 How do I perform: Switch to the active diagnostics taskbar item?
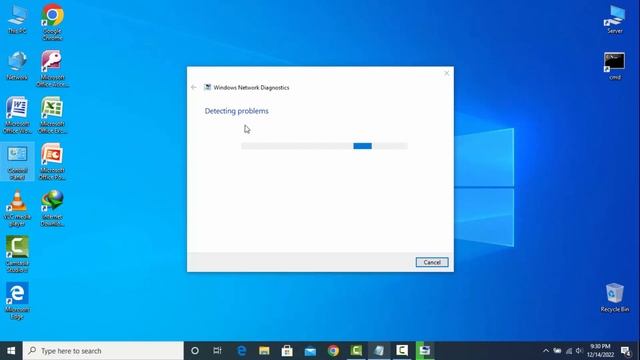click(379, 351)
